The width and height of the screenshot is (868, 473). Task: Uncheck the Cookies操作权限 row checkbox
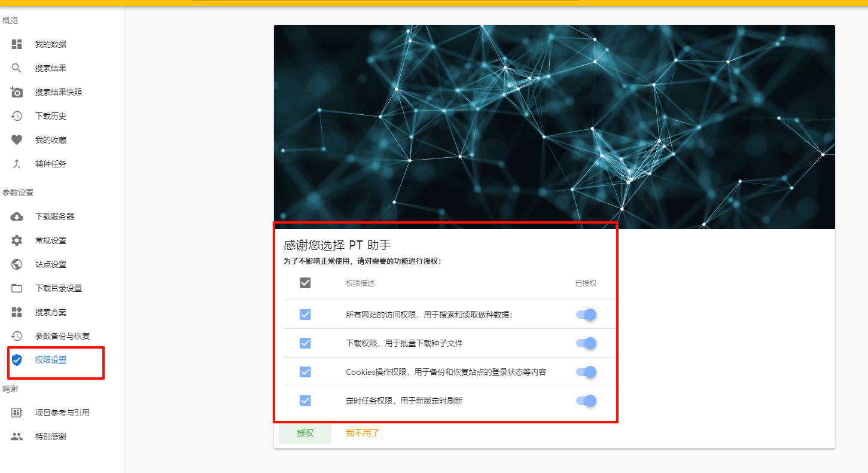pyautogui.click(x=305, y=372)
